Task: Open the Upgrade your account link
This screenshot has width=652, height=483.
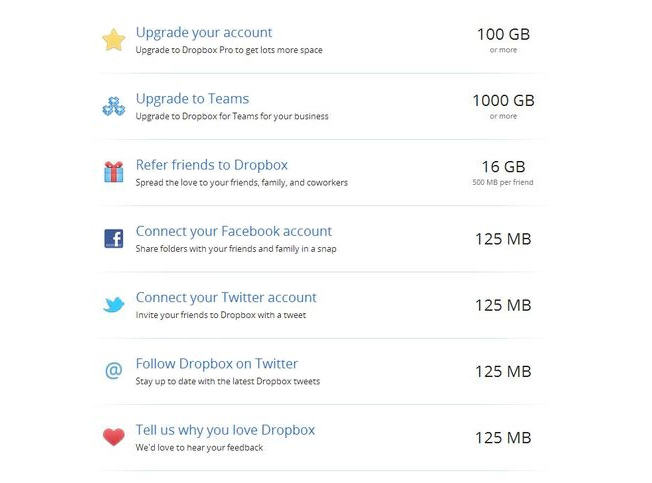Action: coord(204,33)
